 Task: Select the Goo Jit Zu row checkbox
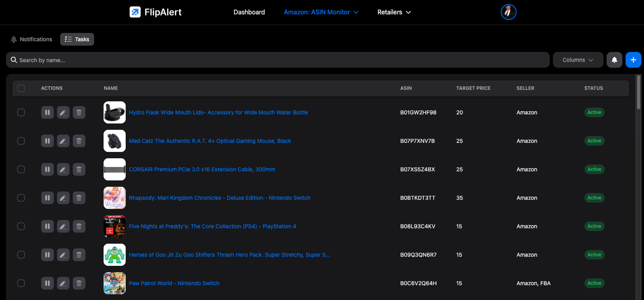point(21,255)
